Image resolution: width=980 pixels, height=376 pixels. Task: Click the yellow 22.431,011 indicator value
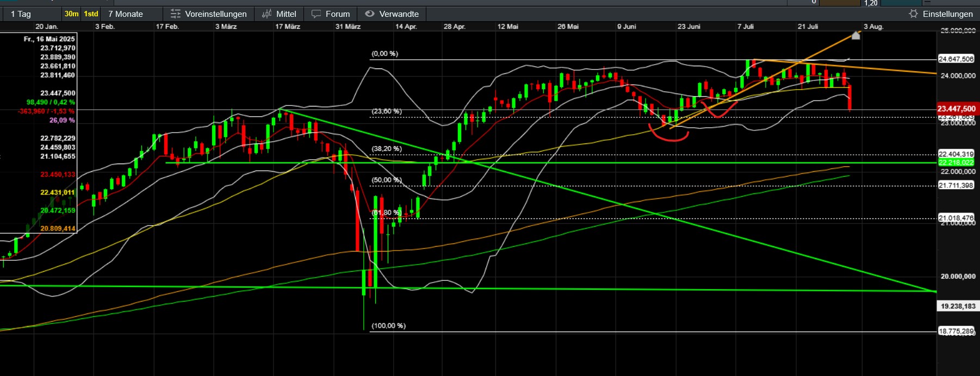point(58,192)
